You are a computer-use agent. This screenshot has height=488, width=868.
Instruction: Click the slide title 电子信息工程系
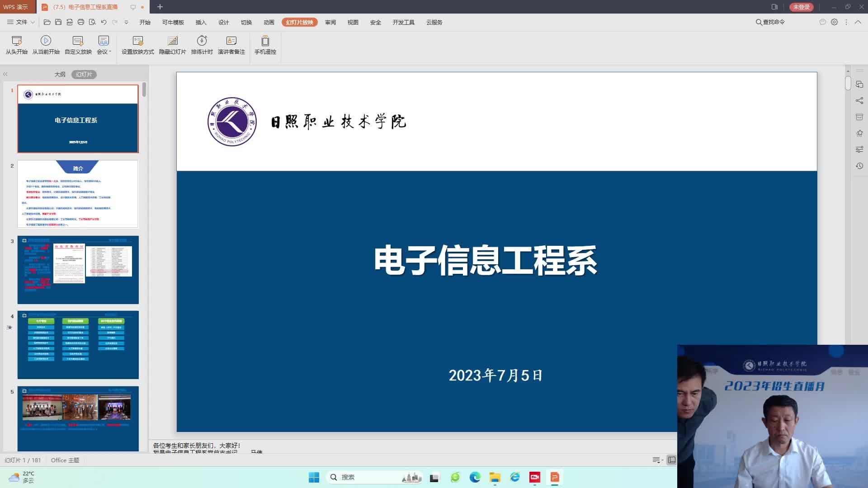tap(486, 261)
